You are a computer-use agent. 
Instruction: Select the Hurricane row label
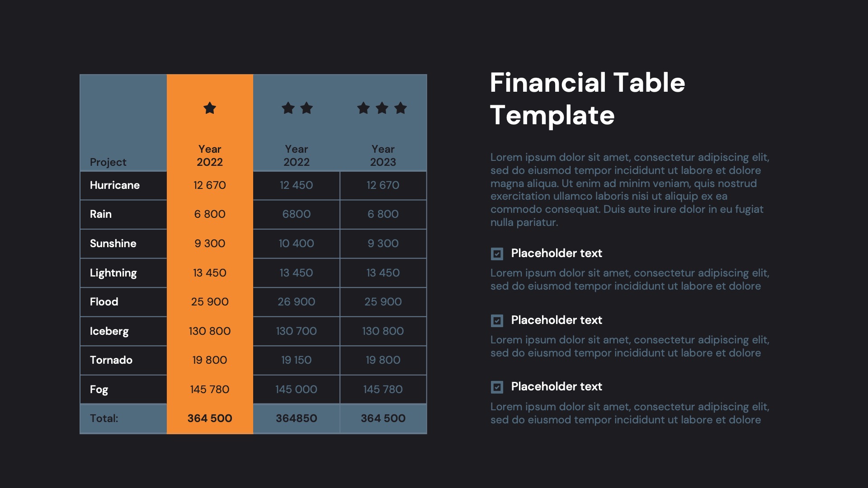(115, 185)
